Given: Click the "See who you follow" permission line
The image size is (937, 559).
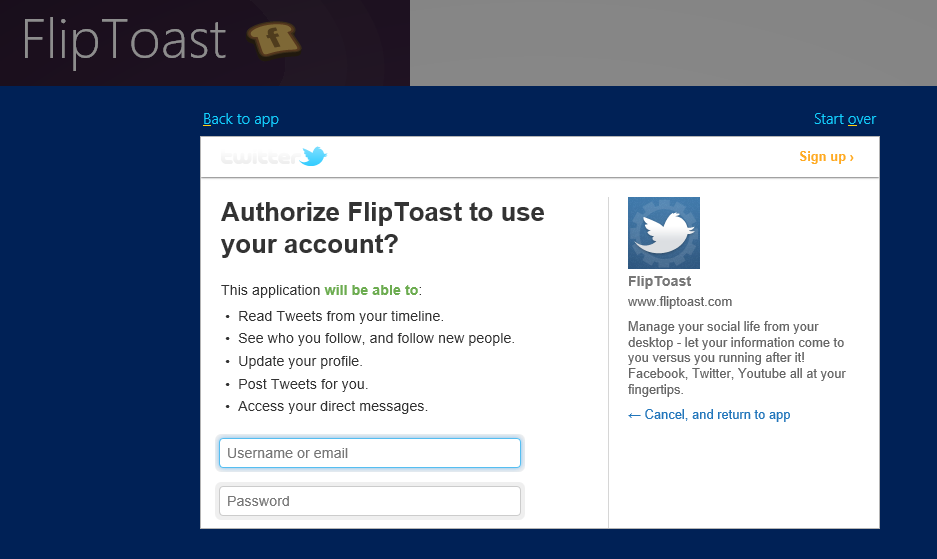Looking at the screenshot, I should pos(376,339).
